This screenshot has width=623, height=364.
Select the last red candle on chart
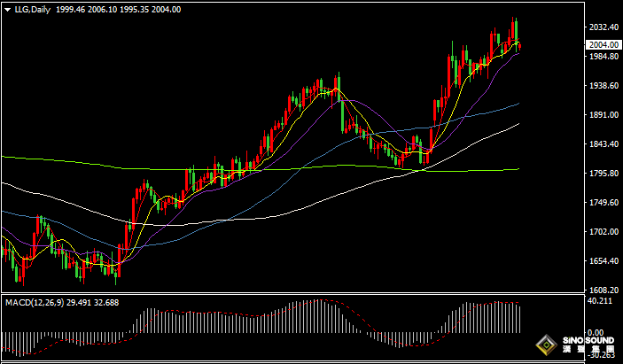click(x=519, y=46)
